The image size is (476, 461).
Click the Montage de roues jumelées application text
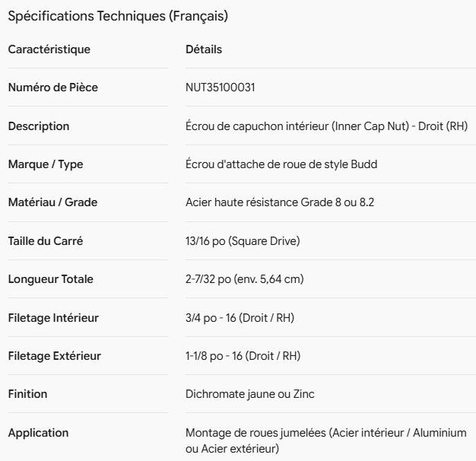point(326,440)
